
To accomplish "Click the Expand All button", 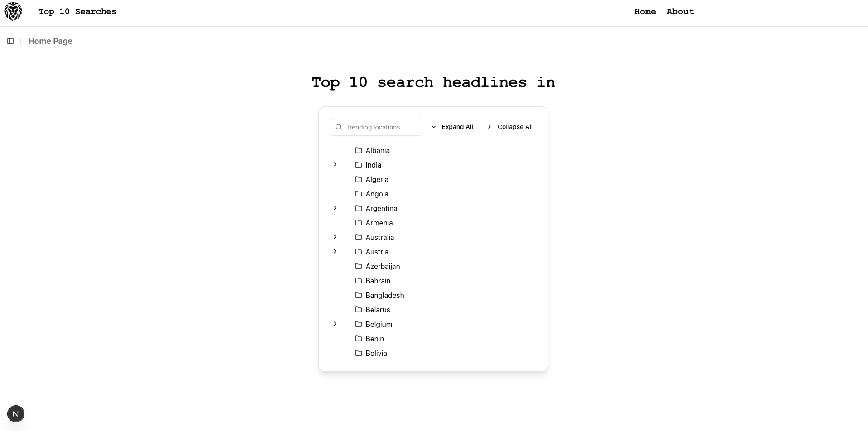I will click(x=452, y=127).
